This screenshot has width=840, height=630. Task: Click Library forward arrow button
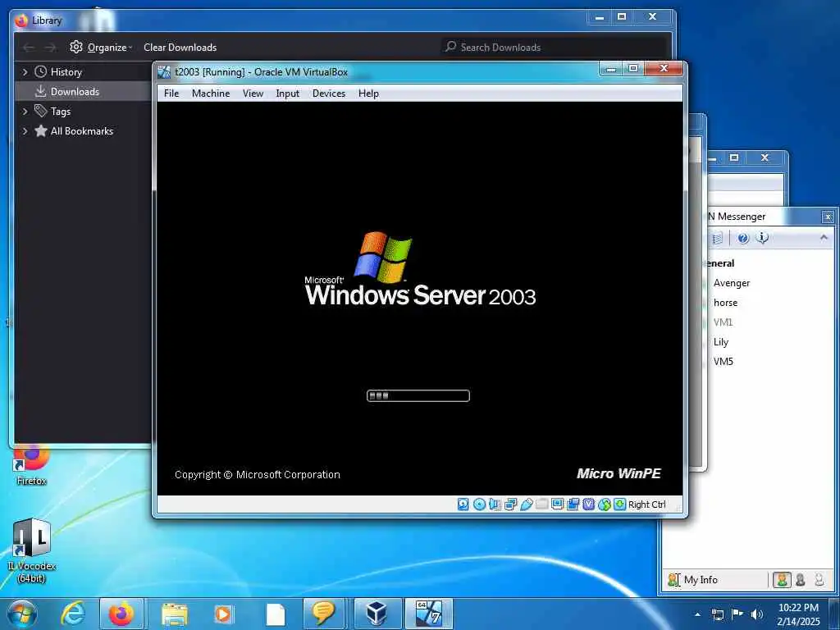click(x=50, y=48)
